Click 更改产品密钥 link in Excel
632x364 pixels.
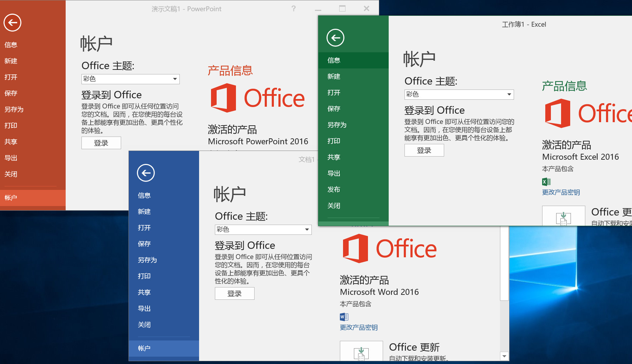click(x=561, y=192)
